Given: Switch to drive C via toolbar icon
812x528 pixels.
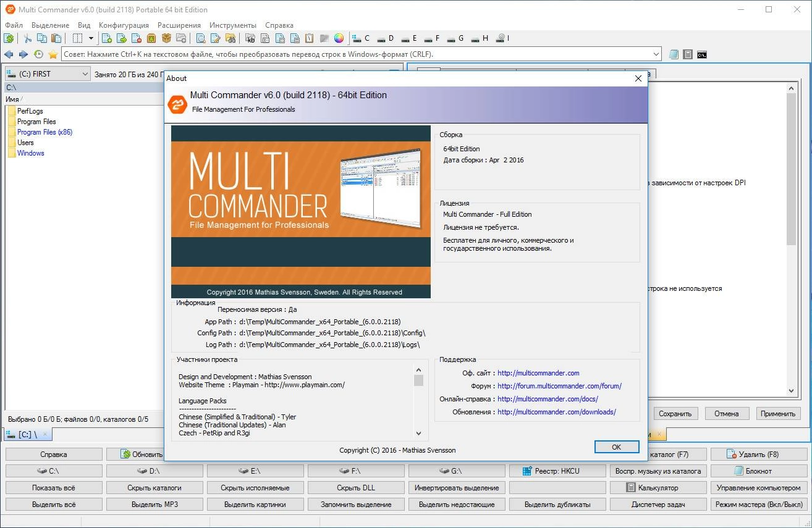Looking at the screenshot, I should pyautogui.click(x=361, y=38).
